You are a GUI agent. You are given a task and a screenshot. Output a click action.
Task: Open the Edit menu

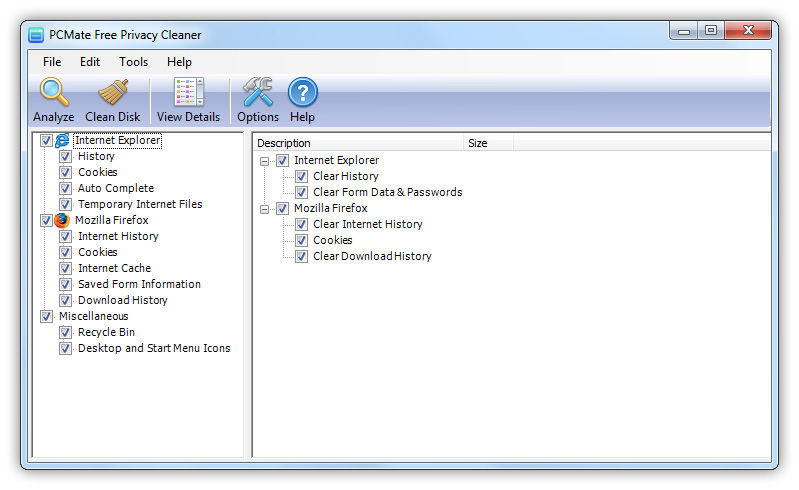90,62
